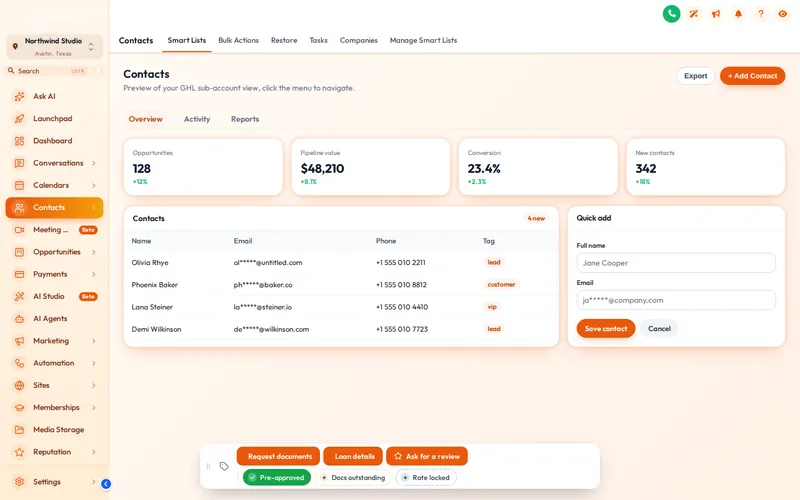The height and width of the screenshot is (500, 800).
Task: Open Meeting via its camera icon
Action: (x=19, y=230)
